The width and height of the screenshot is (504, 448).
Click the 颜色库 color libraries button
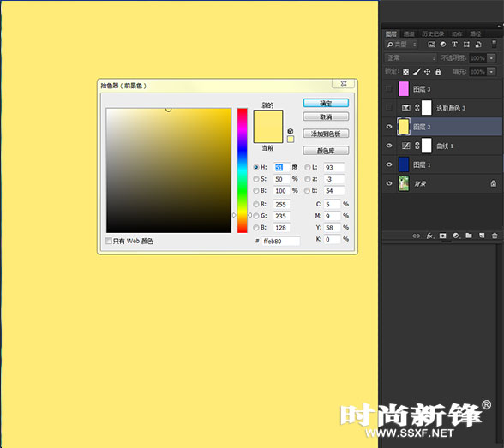coord(326,150)
